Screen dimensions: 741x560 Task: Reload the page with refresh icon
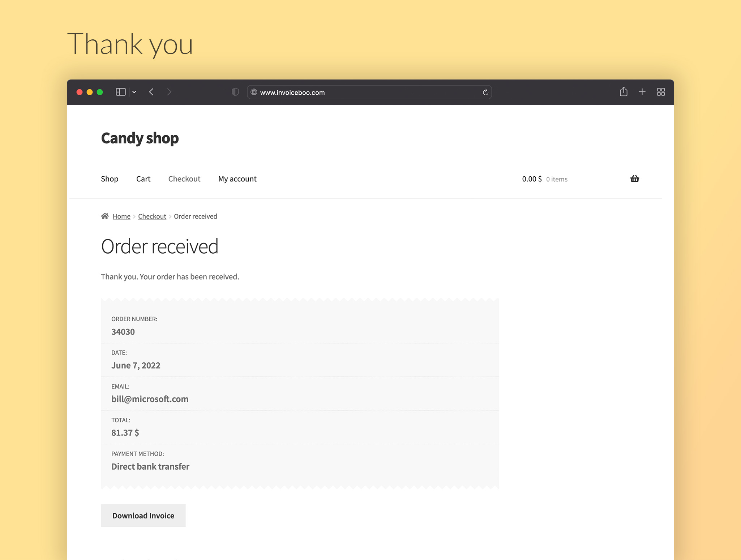click(485, 92)
